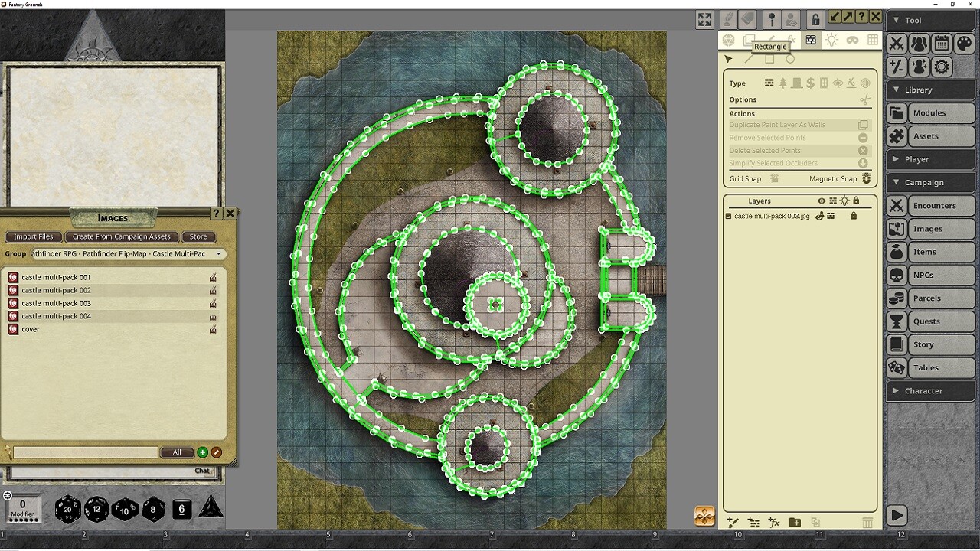Screen dimensions: 980x551
Task: Click the dice icon on the image toolbar
Action: tap(727, 40)
